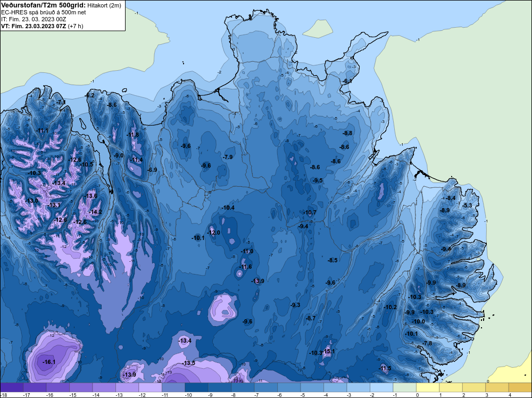This screenshot has width=532, height=398.
Task: Click the -11.5 temperature label
Action: click(x=385, y=369)
